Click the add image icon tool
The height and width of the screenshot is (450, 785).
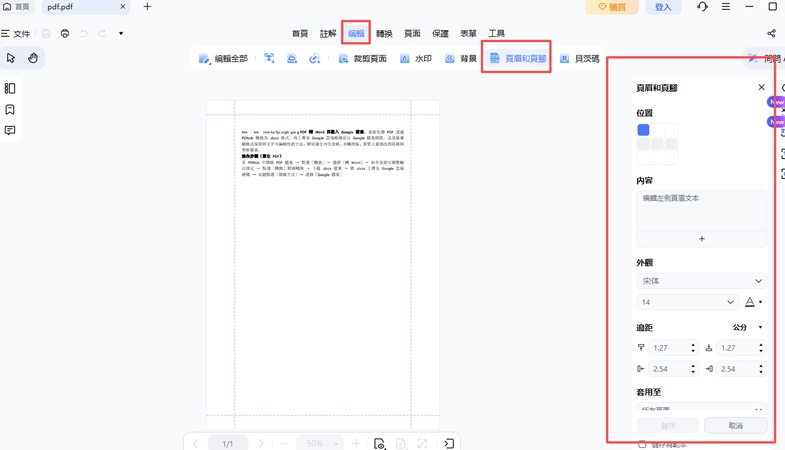292,59
